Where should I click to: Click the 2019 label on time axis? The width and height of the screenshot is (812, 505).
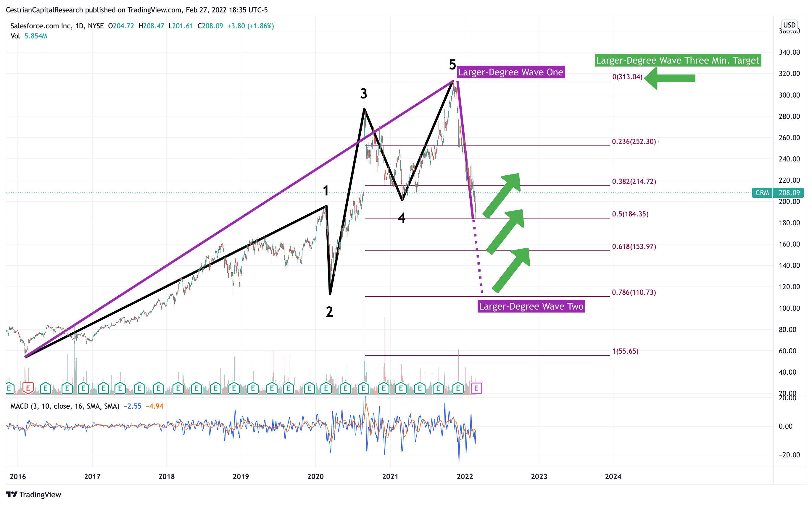pyautogui.click(x=241, y=477)
